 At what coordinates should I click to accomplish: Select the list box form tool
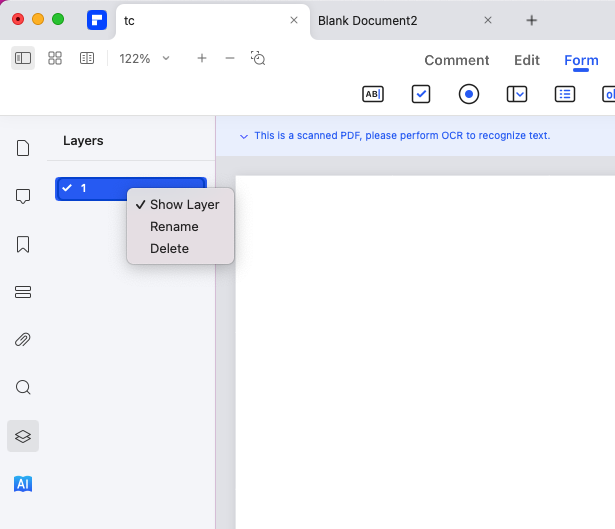tap(565, 94)
